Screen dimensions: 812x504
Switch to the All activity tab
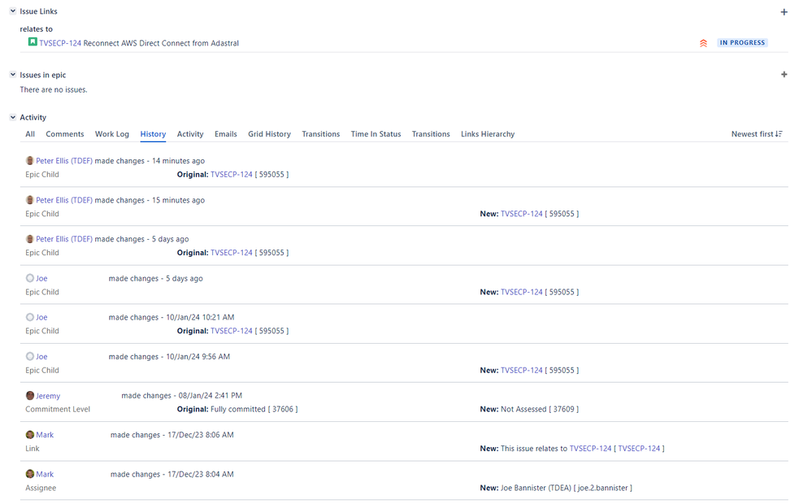pyautogui.click(x=30, y=133)
